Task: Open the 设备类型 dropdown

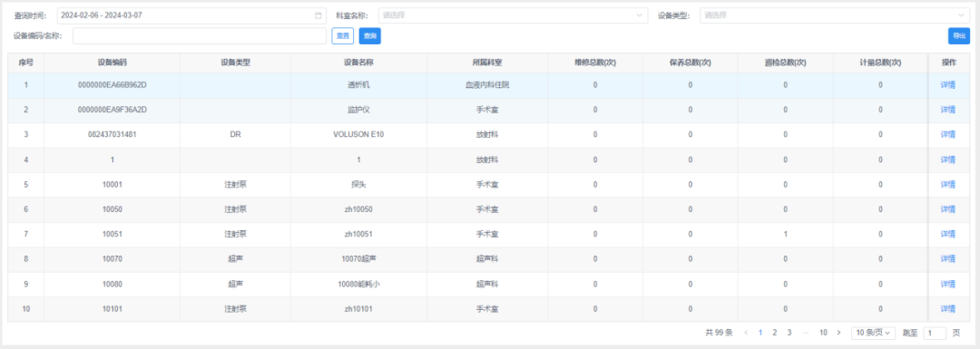Action: [x=835, y=15]
